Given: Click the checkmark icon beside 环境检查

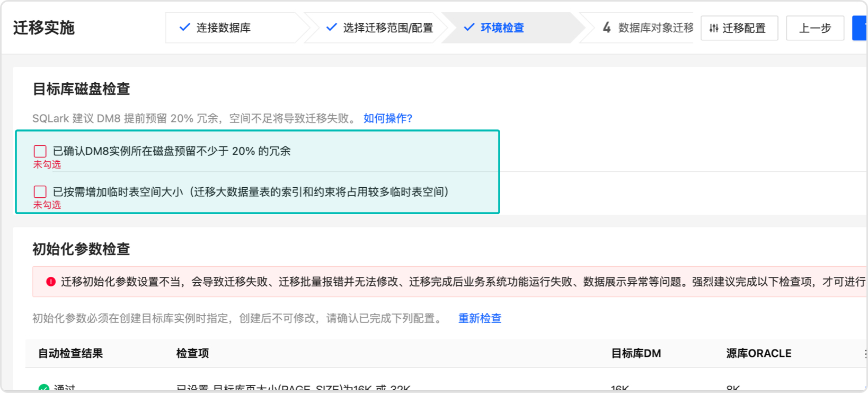Looking at the screenshot, I should [469, 27].
